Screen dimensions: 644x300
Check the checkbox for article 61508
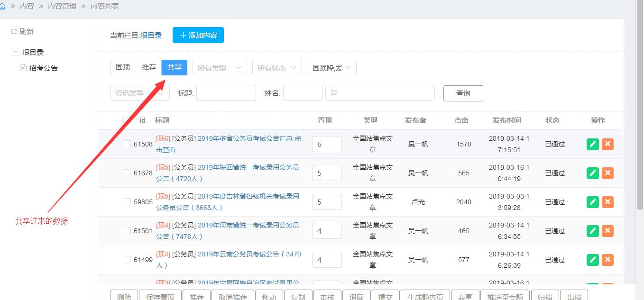(x=127, y=144)
